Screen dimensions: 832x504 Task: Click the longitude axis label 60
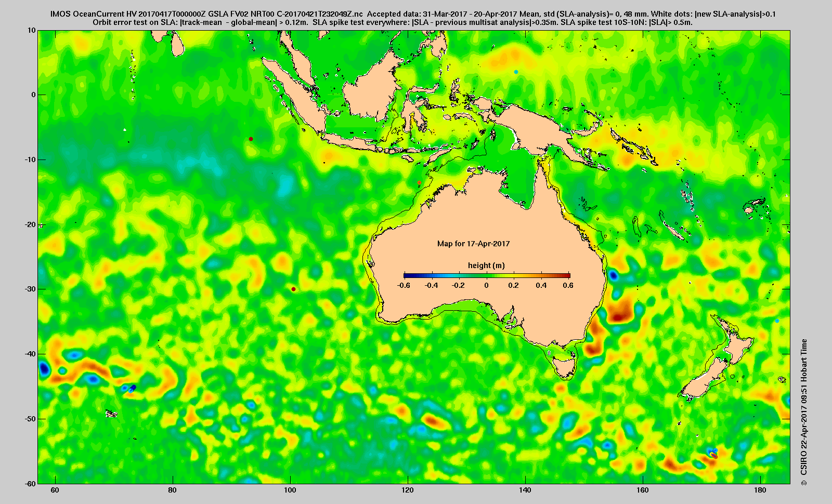click(x=55, y=490)
